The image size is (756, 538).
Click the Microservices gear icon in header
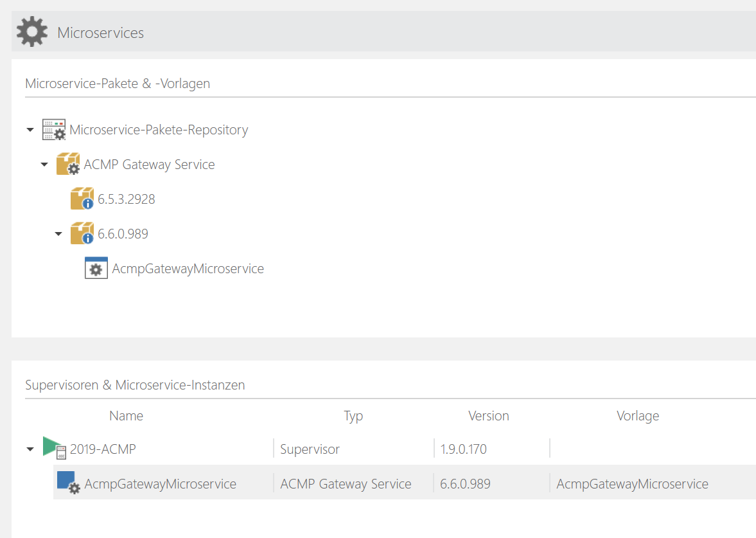point(32,31)
